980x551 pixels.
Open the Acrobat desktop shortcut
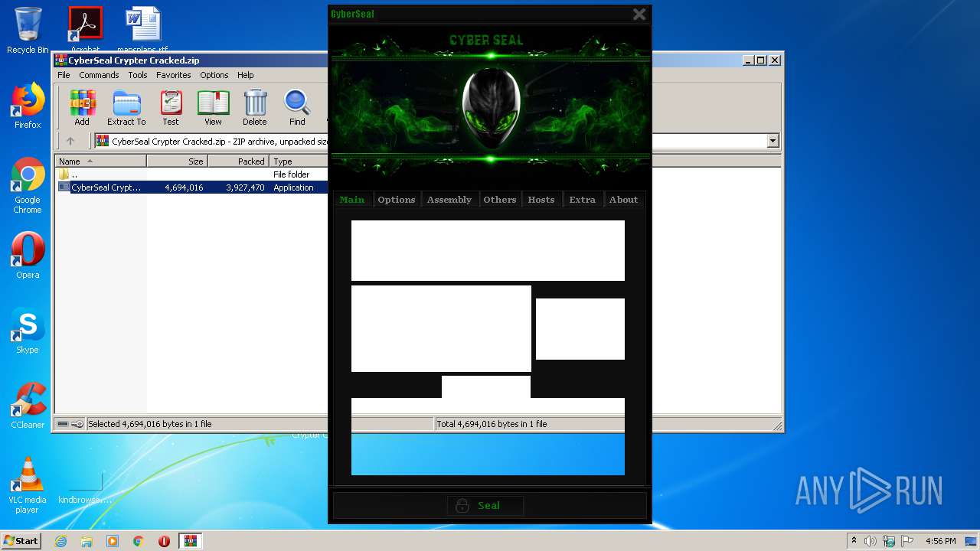coord(85,29)
